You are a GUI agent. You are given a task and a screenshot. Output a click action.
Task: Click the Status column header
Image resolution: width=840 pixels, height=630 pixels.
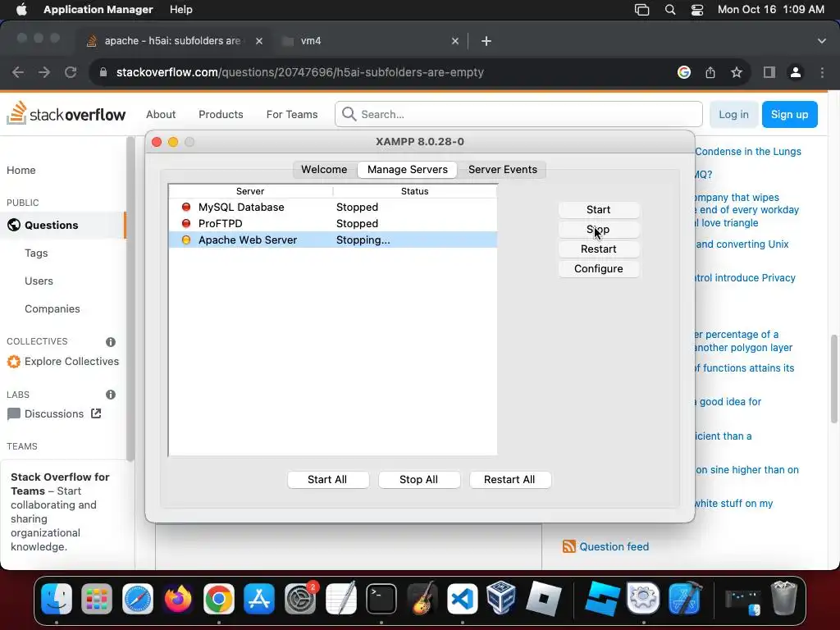[414, 191]
